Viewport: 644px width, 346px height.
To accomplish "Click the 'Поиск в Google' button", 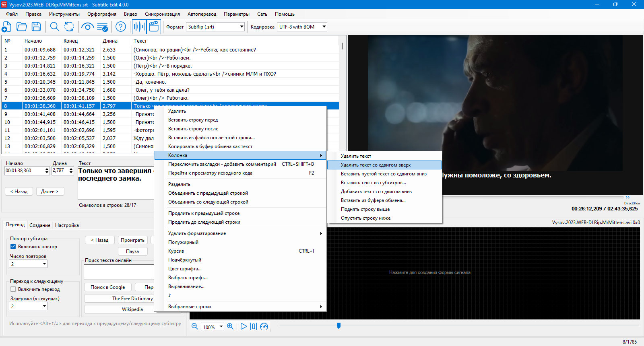I will pyautogui.click(x=107, y=287).
